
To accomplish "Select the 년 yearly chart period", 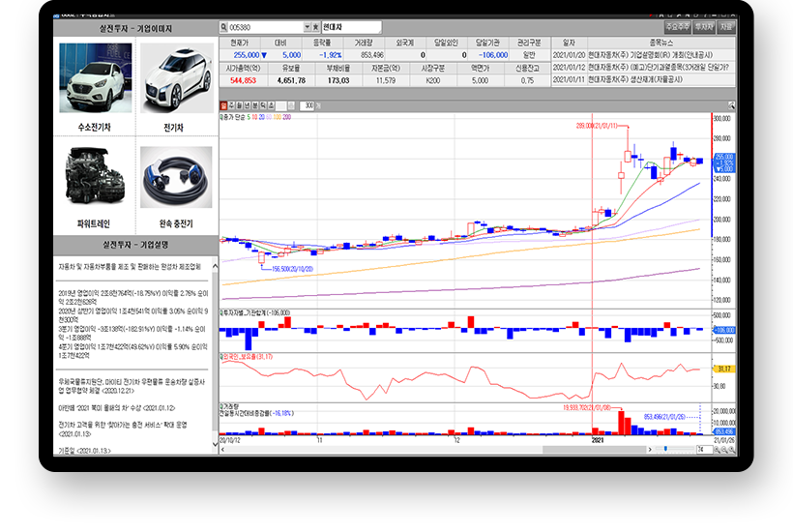I will 248,105.
